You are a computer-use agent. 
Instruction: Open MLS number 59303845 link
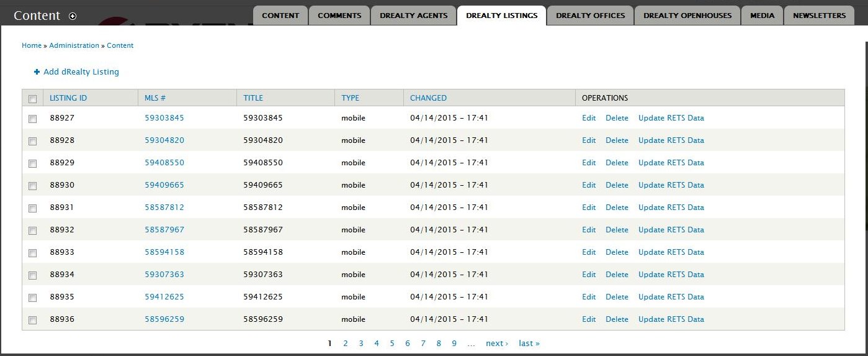pyautogui.click(x=164, y=118)
